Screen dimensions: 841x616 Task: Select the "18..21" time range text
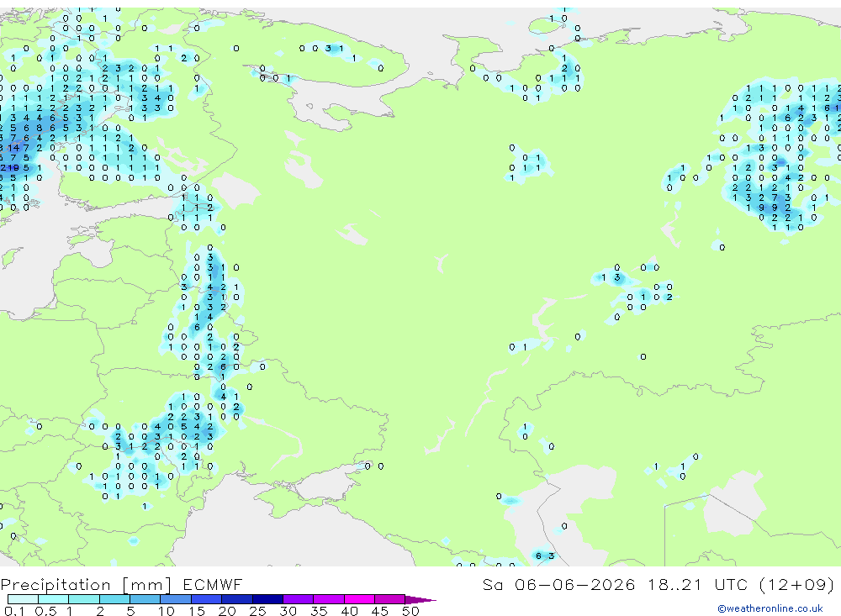tap(674, 584)
